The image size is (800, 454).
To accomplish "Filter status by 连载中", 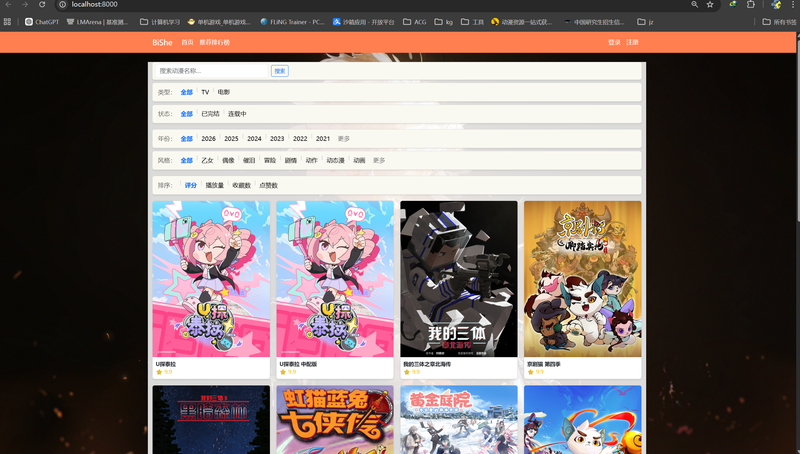I will pyautogui.click(x=237, y=114).
